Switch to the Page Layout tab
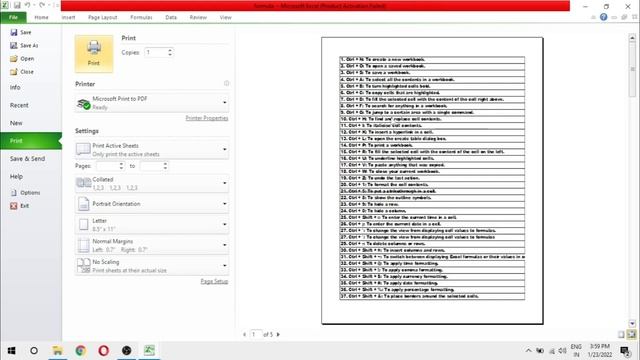The height and width of the screenshot is (360, 640). click(102, 18)
